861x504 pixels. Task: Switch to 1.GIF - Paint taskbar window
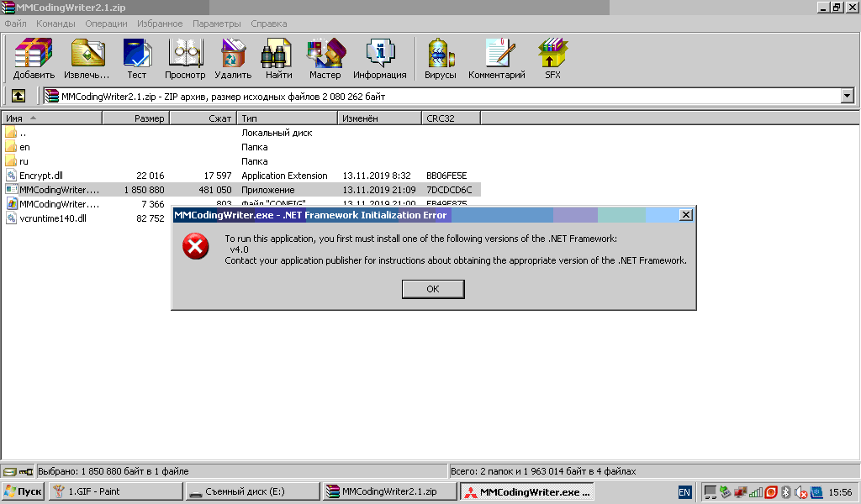(x=115, y=491)
